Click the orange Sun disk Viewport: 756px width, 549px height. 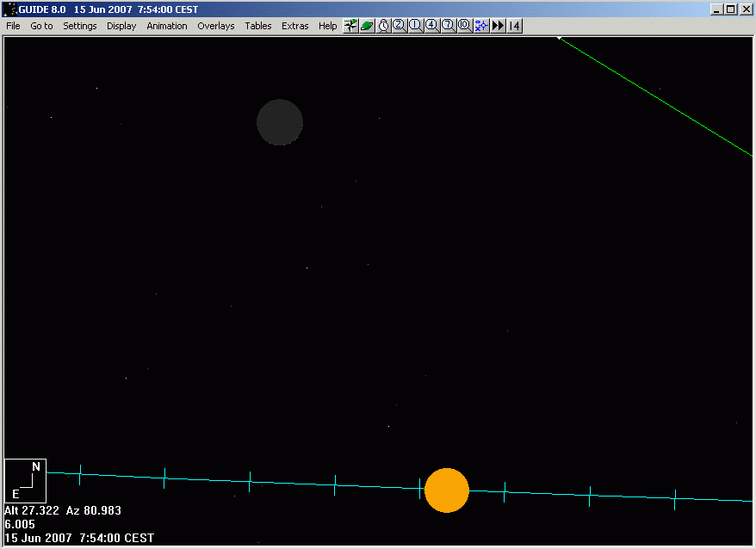tap(447, 490)
